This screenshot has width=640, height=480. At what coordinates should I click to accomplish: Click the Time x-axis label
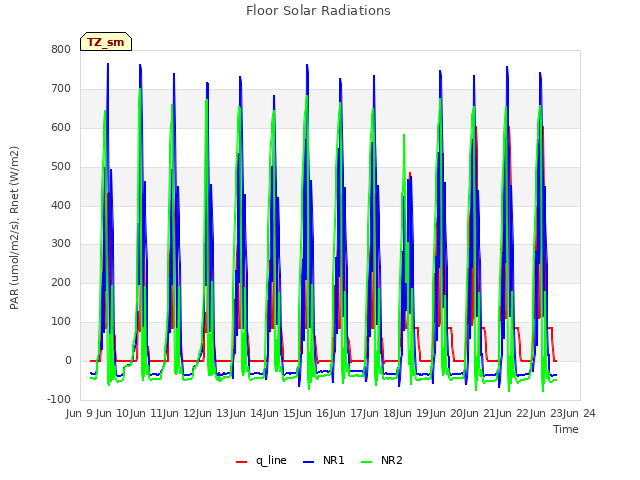point(566,429)
